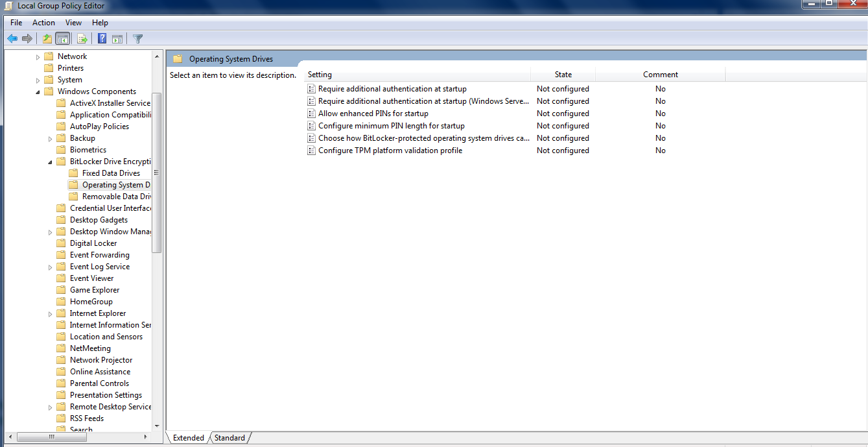Toggle the Show/Hide Console Tree button
This screenshot has width=868, height=447.
pyautogui.click(x=63, y=39)
